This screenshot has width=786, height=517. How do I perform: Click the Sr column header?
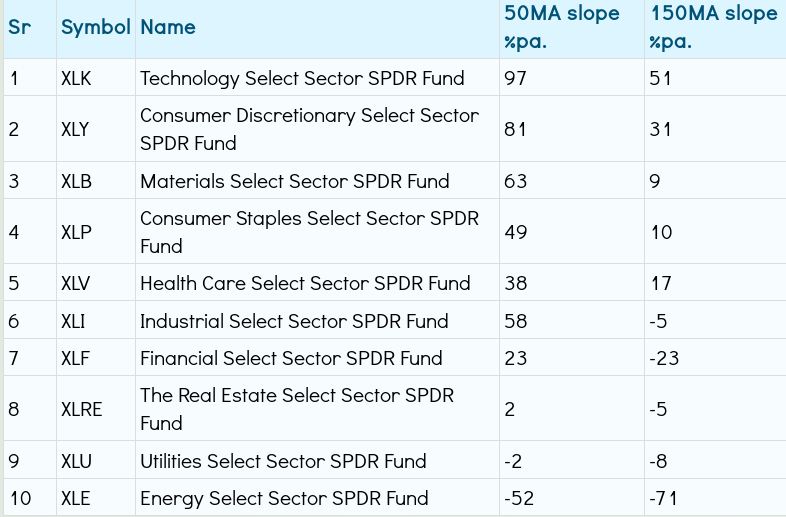[19, 27]
